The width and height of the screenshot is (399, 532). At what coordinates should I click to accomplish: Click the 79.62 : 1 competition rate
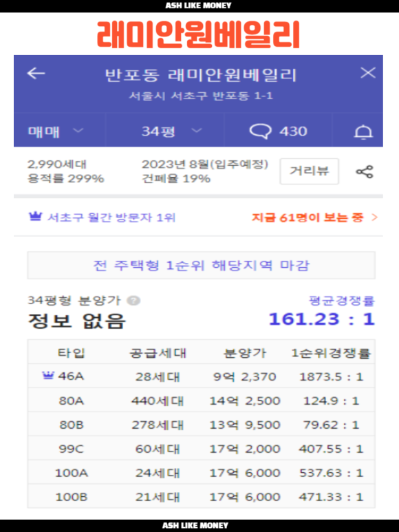pyautogui.click(x=331, y=425)
